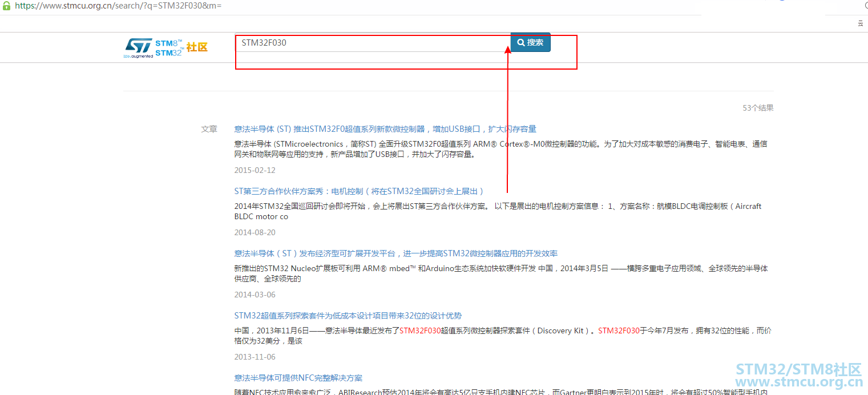Open article ST第三方合作伙伴方案秀：电机控制
This screenshot has width=868, height=395.
(360, 191)
